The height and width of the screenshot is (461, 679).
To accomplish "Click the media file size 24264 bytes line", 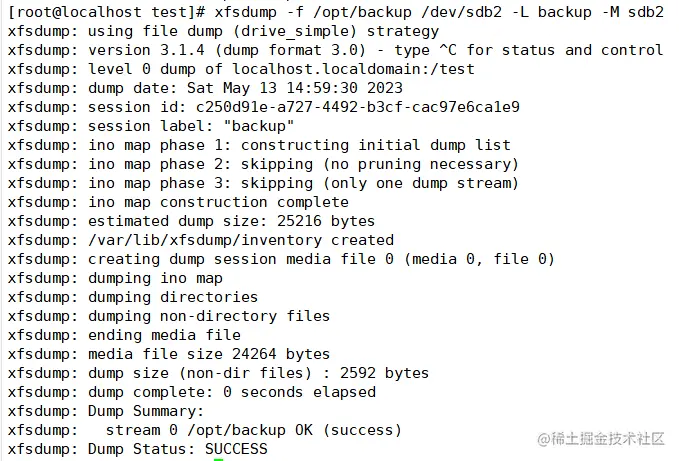I will (209, 354).
